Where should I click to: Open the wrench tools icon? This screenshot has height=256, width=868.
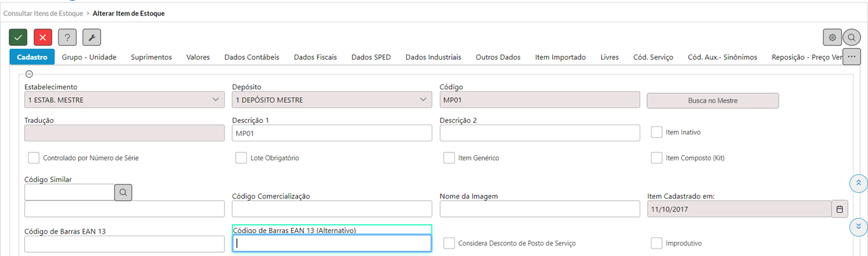coord(92,37)
